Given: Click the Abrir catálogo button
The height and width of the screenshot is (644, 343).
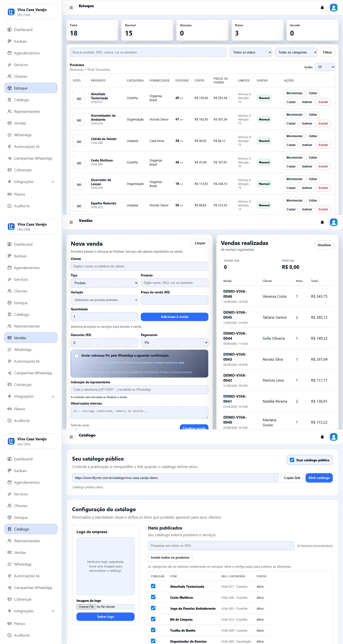Looking at the screenshot, I should pos(319,478).
